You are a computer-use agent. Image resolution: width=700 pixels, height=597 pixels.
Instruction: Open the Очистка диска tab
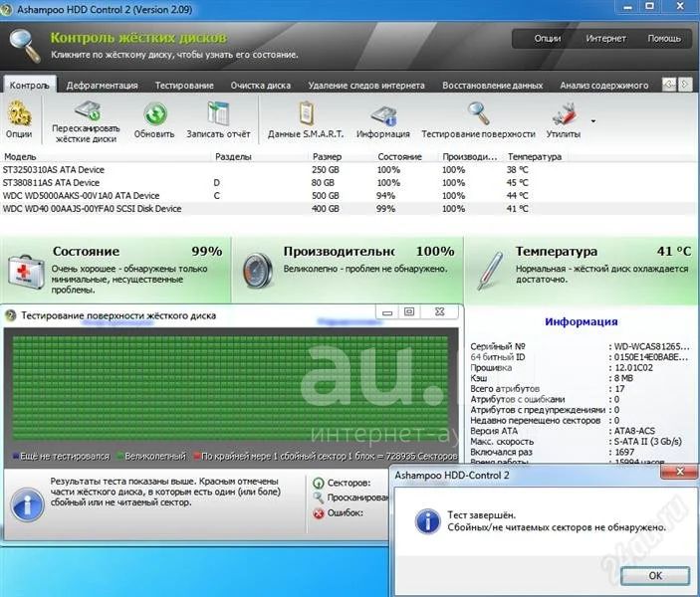tap(260, 86)
